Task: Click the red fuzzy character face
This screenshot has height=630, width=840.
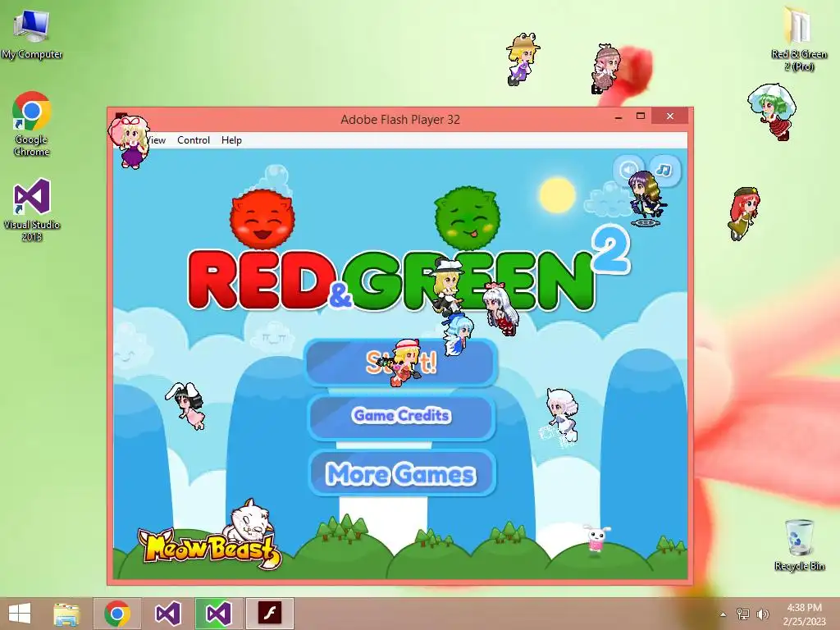Action: 262,218
